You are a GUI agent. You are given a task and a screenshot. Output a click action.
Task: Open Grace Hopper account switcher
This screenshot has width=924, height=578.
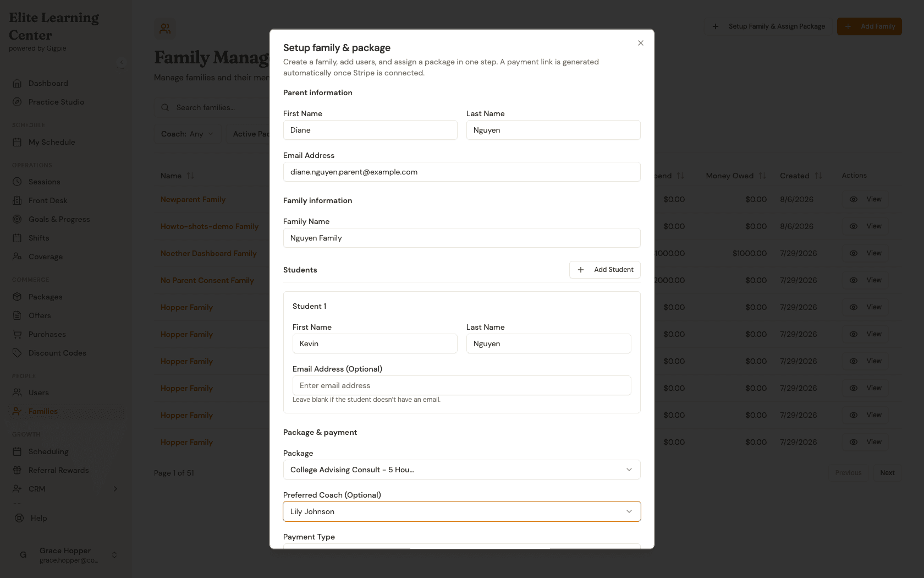click(66, 555)
